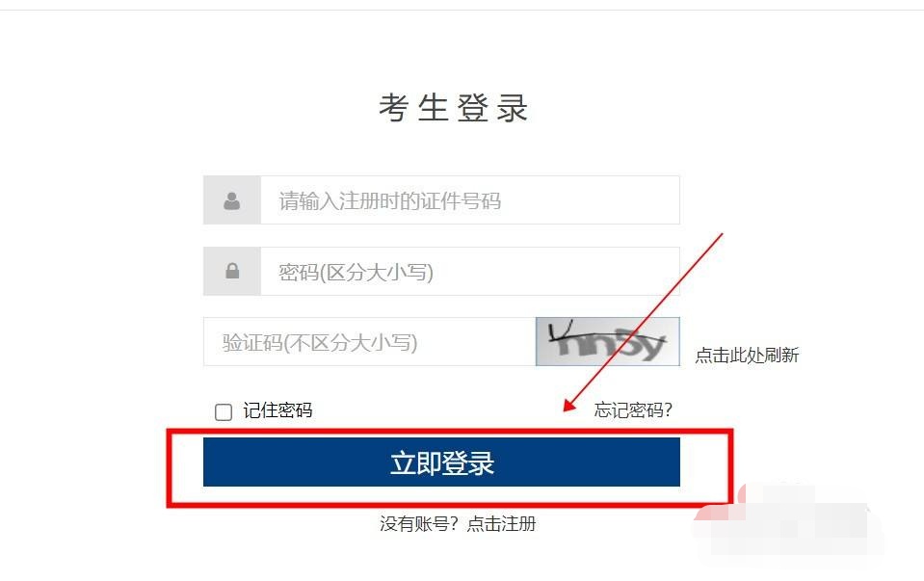Focus the 密码(区分大小写) password field

469,271
